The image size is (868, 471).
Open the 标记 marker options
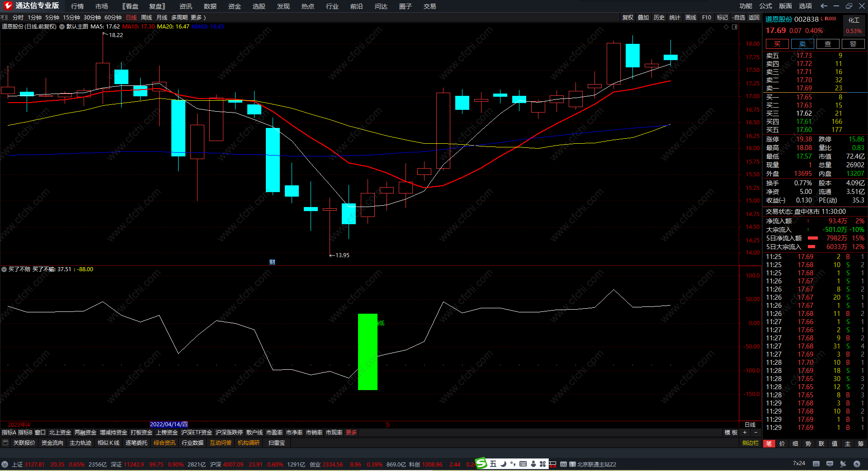click(x=722, y=18)
